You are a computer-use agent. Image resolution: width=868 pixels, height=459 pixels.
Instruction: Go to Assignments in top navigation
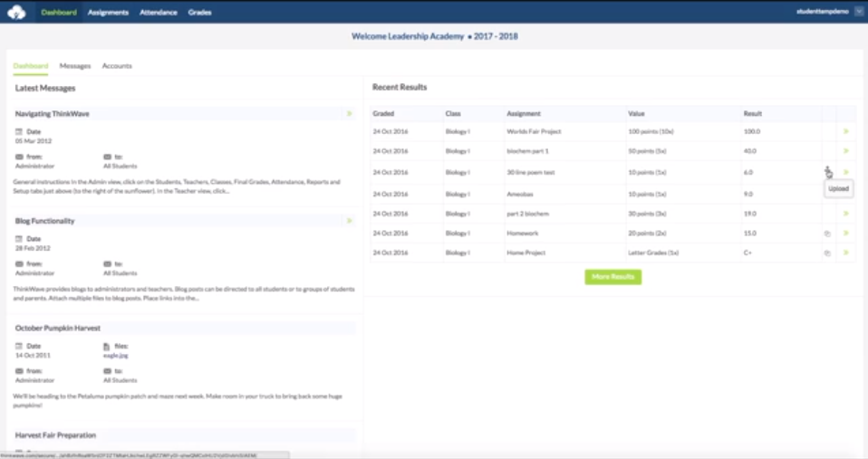pos(108,13)
